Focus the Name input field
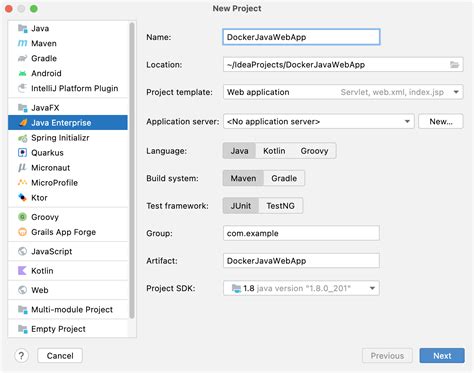 [x=301, y=37]
